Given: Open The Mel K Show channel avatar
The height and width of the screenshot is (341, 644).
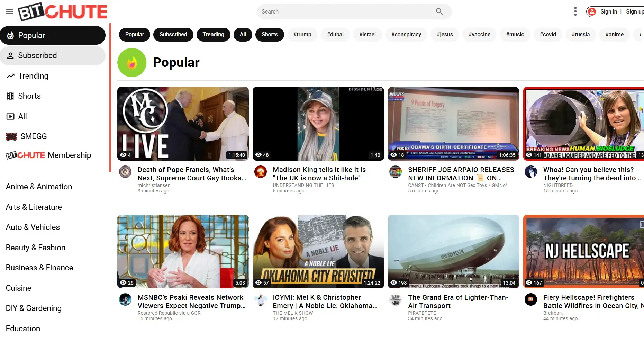Looking at the screenshot, I should coord(261,299).
